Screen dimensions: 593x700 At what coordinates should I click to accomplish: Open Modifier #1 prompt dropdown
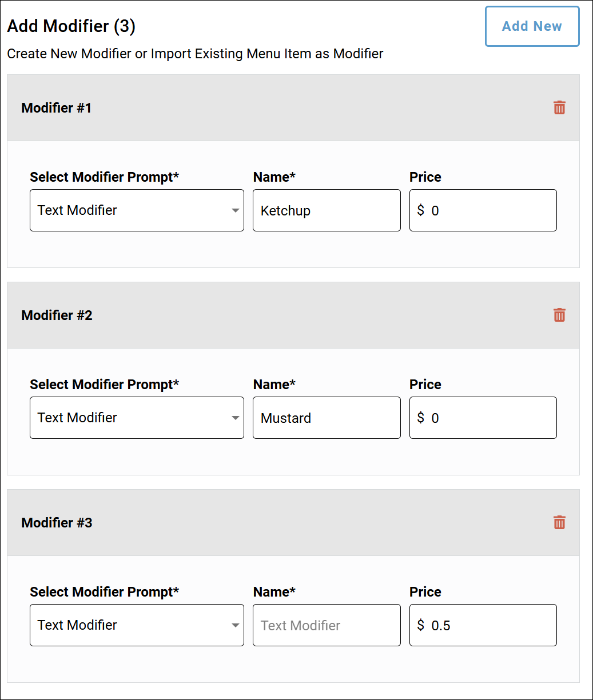click(x=137, y=210)
